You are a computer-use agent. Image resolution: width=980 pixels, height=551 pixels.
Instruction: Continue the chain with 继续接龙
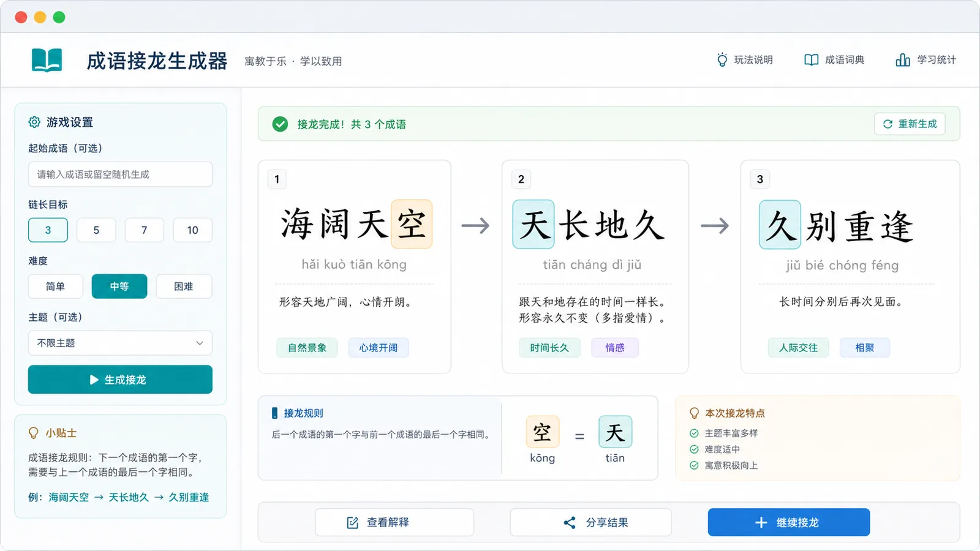coord(789,522)
